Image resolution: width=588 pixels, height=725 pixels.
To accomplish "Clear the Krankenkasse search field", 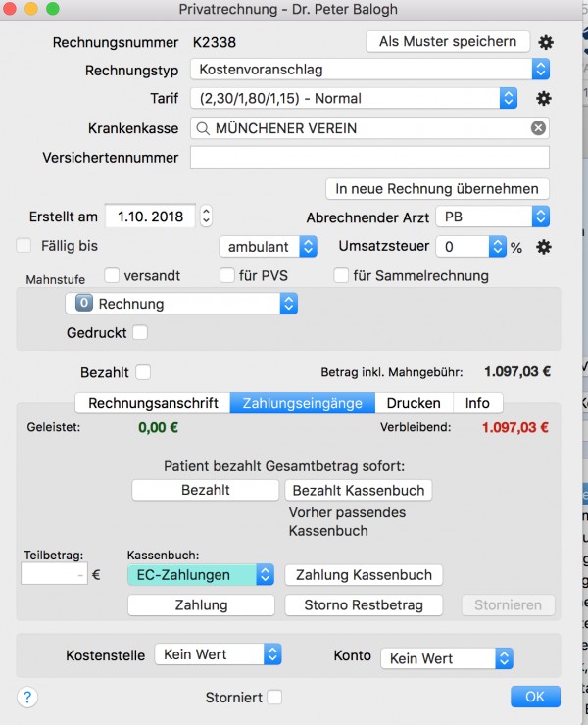I will pos(538,128).
